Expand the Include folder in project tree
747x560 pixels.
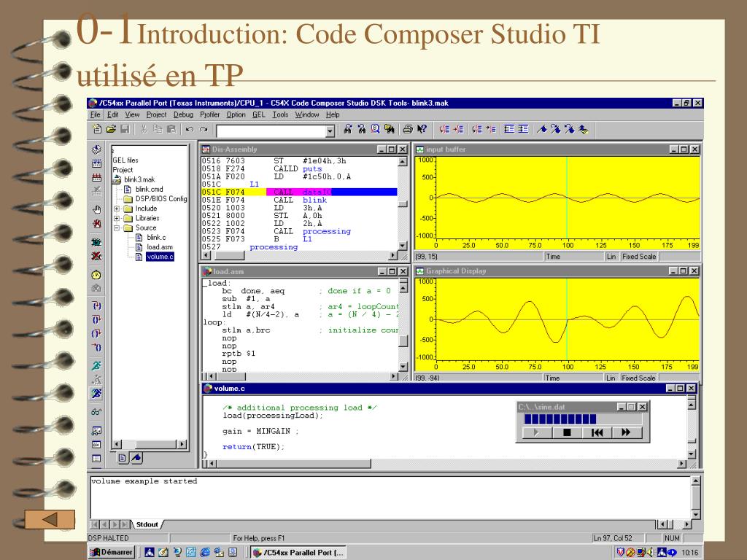point(117,209)
